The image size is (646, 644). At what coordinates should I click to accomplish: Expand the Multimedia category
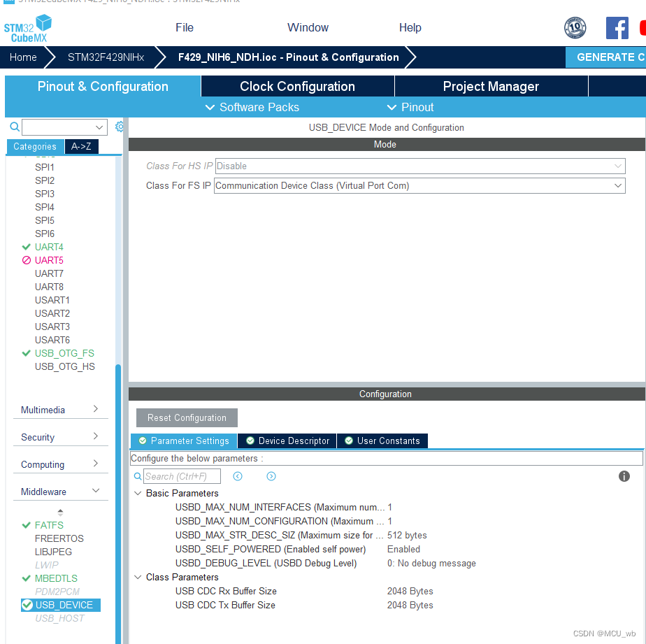(60, 410)
